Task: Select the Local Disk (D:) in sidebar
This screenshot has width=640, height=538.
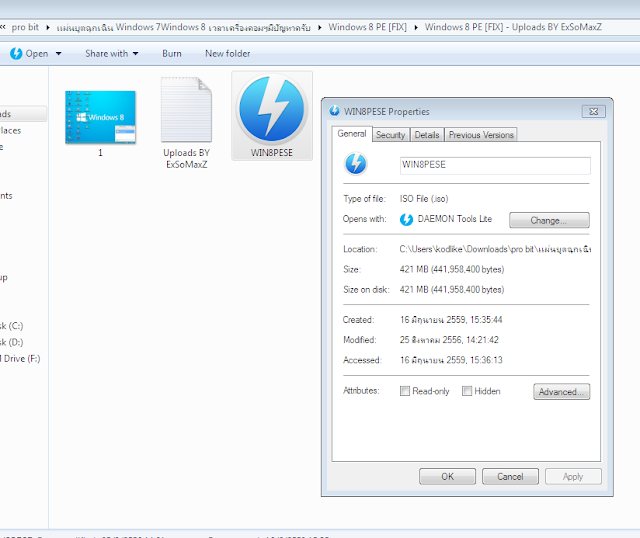Action: tap(11, 342)
